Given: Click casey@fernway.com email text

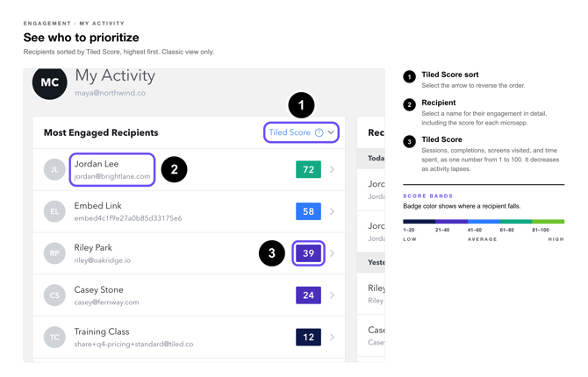Looking at the screenshot, I should 106,302.
